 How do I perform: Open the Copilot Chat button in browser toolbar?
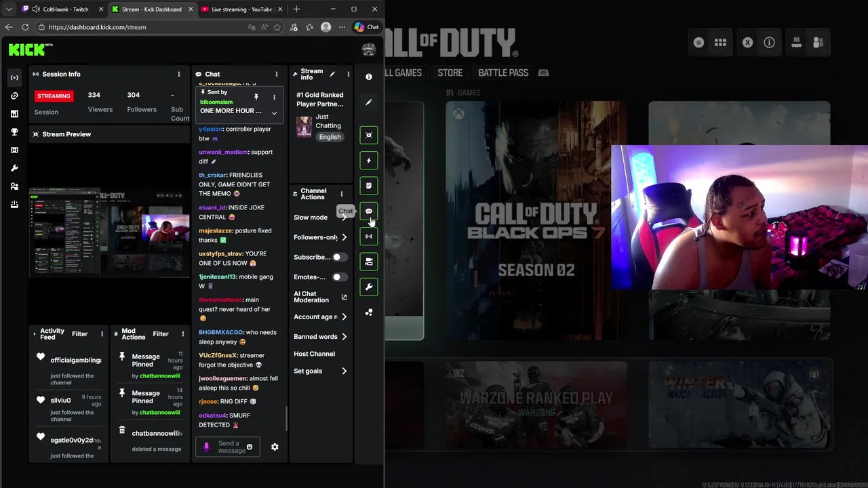point(366,27)
